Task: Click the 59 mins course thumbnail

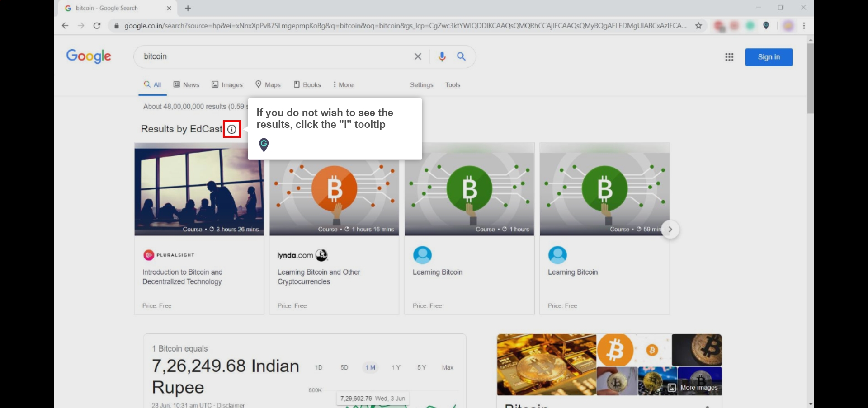Action: click(604, 189)
